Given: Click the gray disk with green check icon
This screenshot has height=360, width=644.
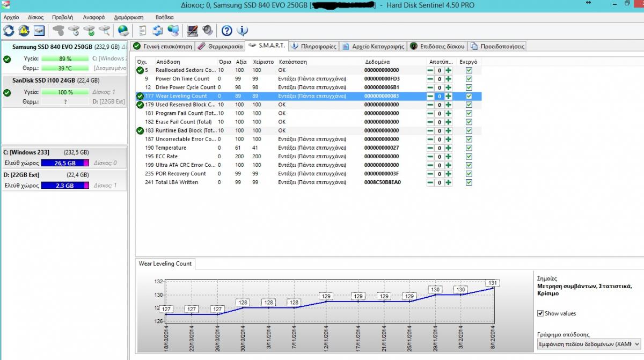Looking at the screenshot, I should click(x=89, y=31).
